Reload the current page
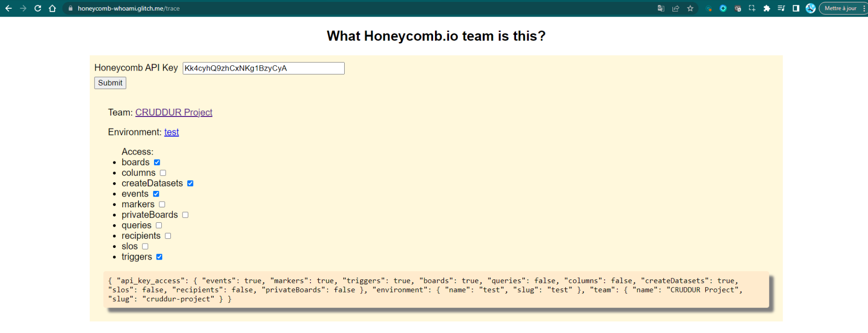Screen dimensions: 868x333 38,8
